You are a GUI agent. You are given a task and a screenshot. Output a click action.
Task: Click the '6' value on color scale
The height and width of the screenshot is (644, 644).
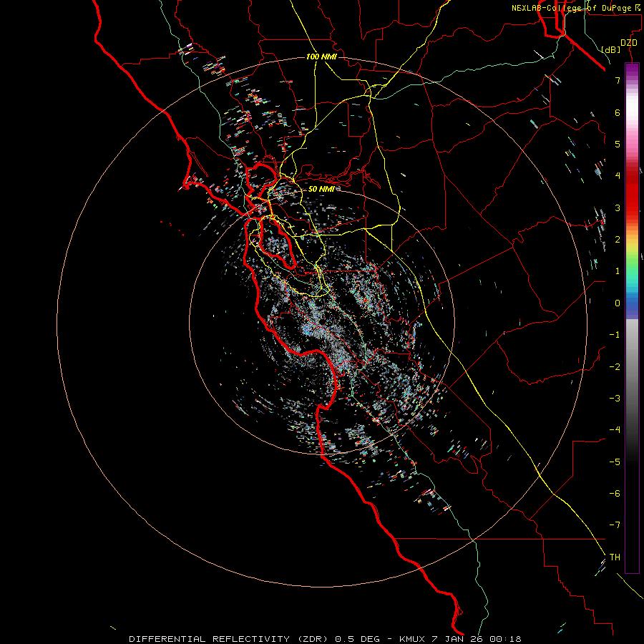[x=618, y=112]
